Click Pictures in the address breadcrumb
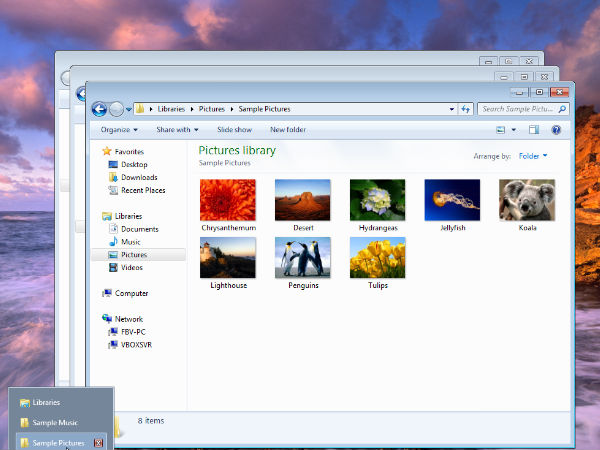Viewport: 600px width, 450px height. [213, 109]
